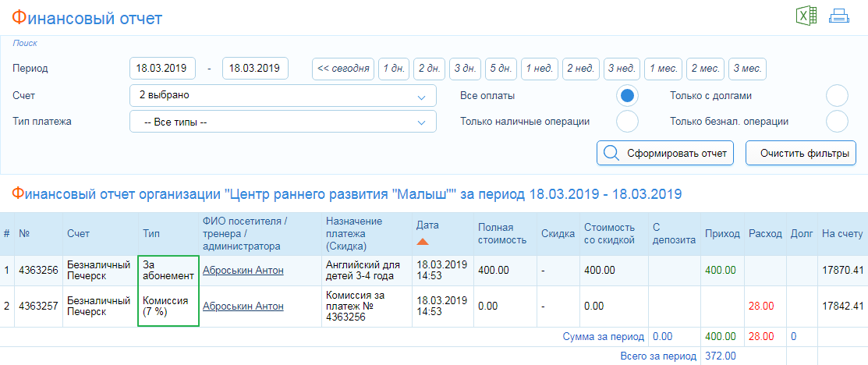Choose the 1 нед. period shortcut
The height and width of the screenshot is (365, 868).
point(540,69)
